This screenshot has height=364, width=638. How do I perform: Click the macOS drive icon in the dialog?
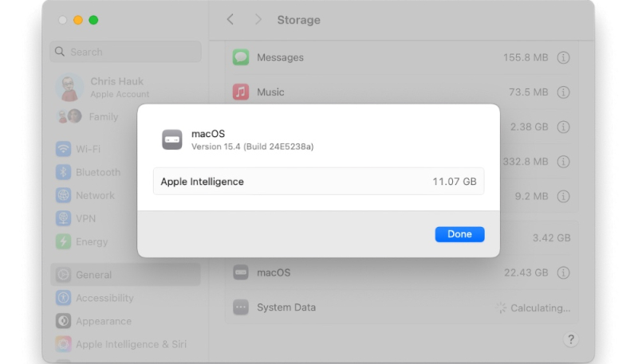pos(172,139)
